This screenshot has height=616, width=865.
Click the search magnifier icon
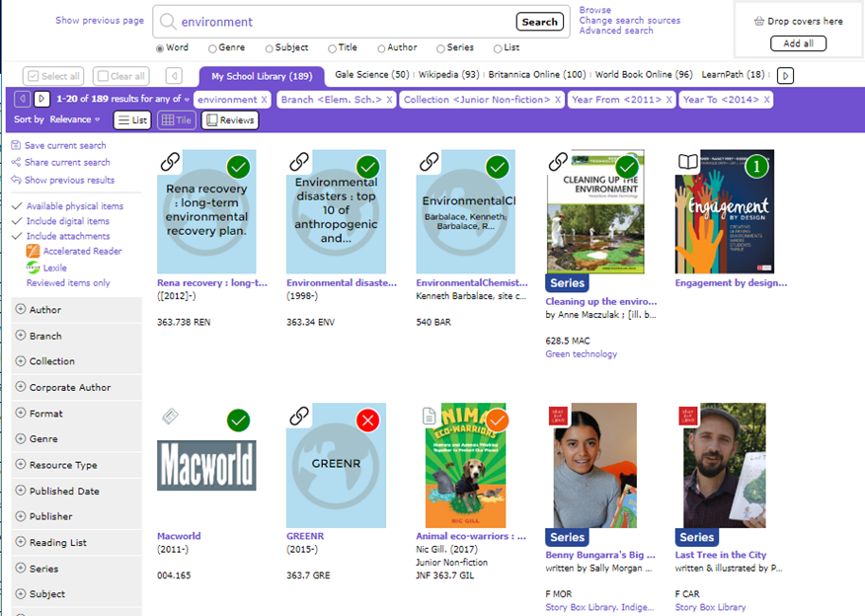[167, 22]
